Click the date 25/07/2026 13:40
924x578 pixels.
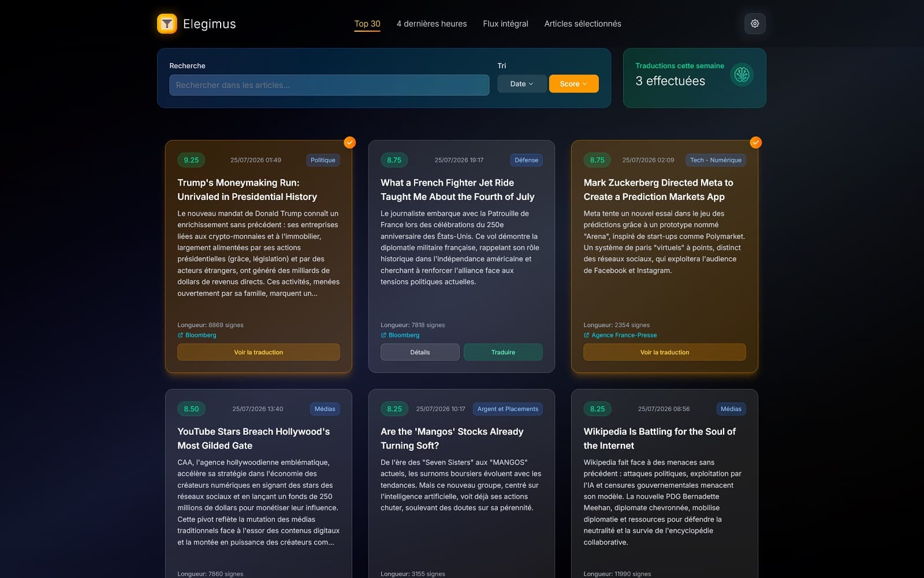(x=258, y=409)
